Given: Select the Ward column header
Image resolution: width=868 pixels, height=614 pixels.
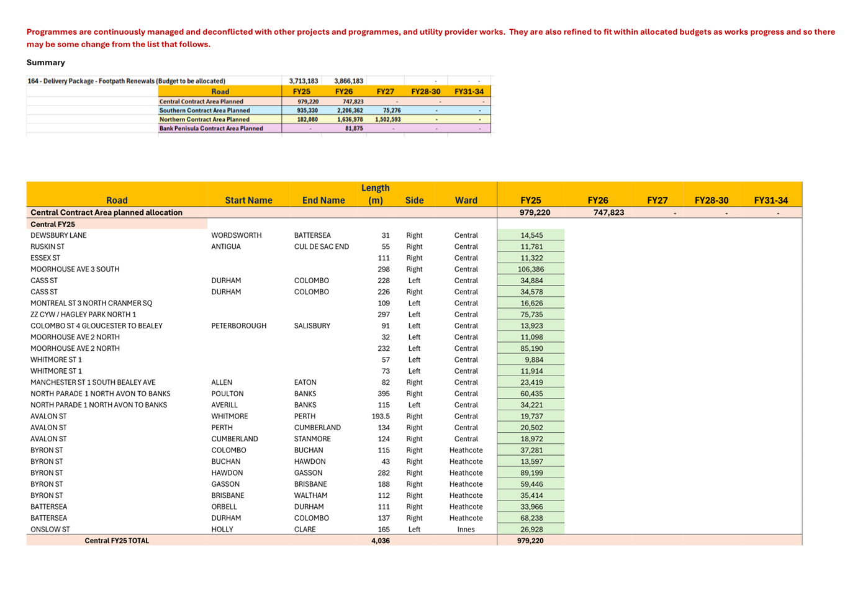Looking at the screenshot, I should (466, 200).
